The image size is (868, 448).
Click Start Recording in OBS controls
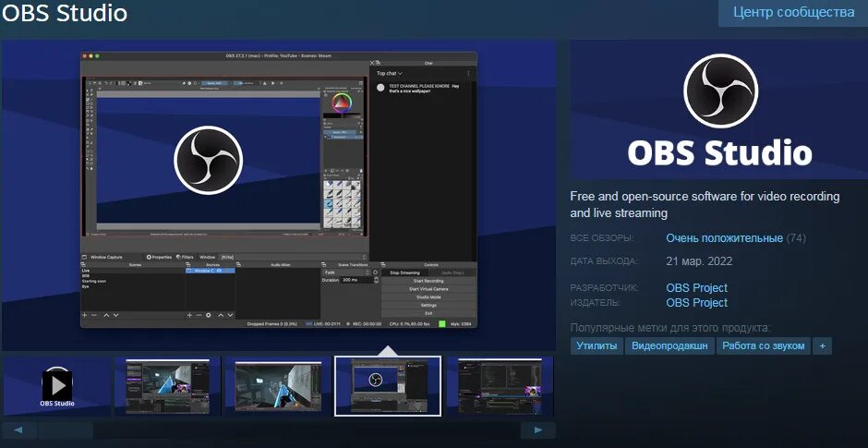click(x=428, y=281)
